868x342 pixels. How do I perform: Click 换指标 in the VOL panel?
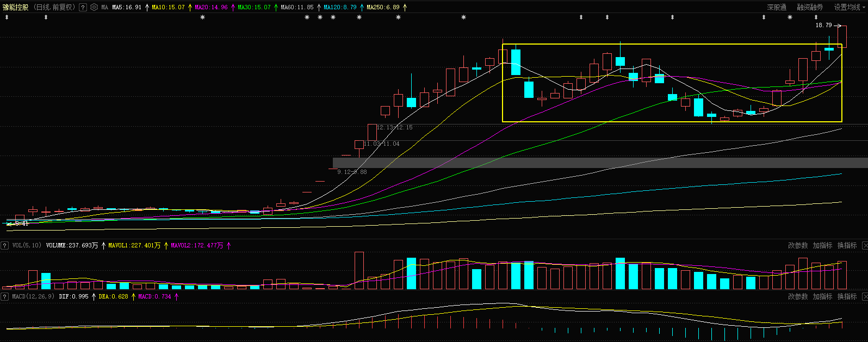[847, 245]
